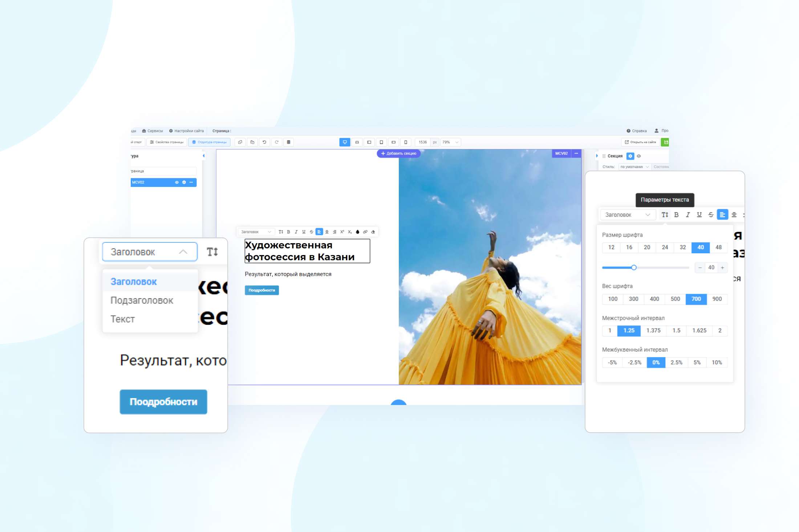The width and height of the screenshot is (799, 532).
Task: Choose Текст from the style list
Action: (150, 319)
